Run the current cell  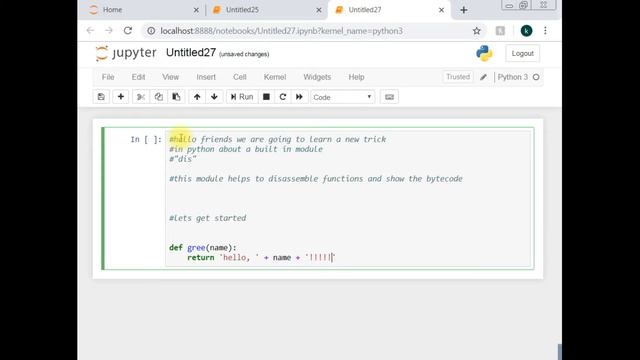242,97
